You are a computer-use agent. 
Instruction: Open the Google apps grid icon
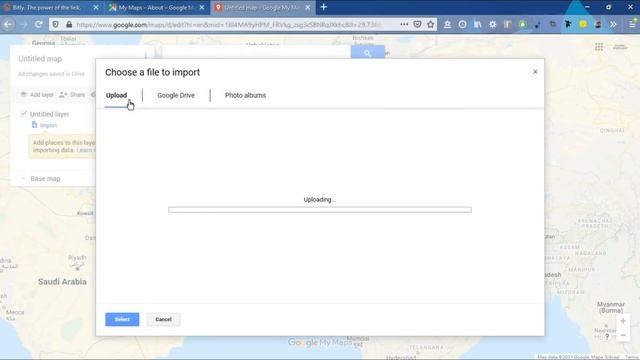[x=599, y=47]
